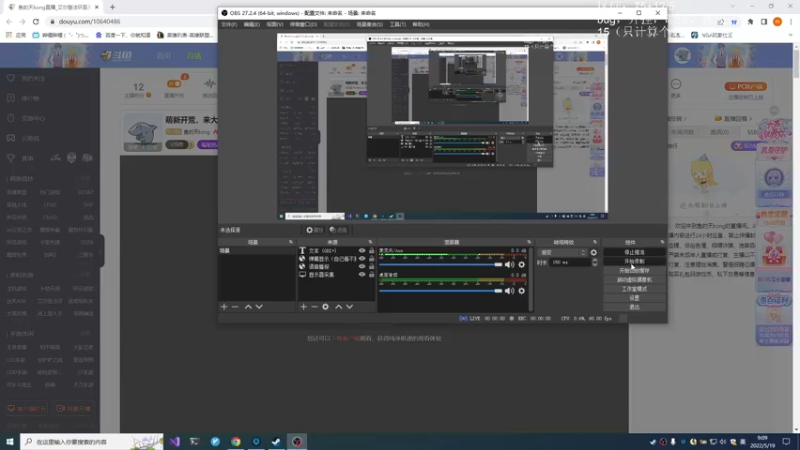
Task: Click 启动虚拟摄像机 virtual camera button
Action: click(x=634, y=280)
